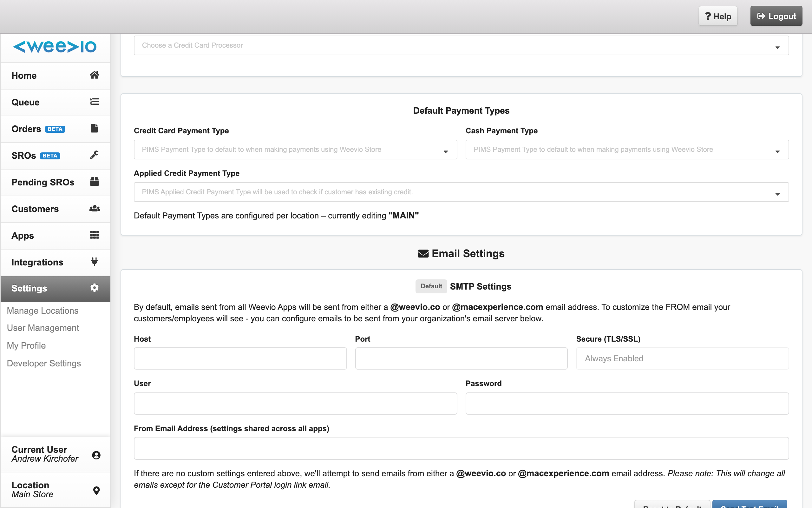Select the Settings menu item
The image size is (812, 508).
coord(56,289)
